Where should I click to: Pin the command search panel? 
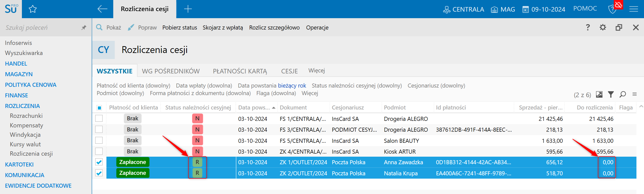point(84,27)
